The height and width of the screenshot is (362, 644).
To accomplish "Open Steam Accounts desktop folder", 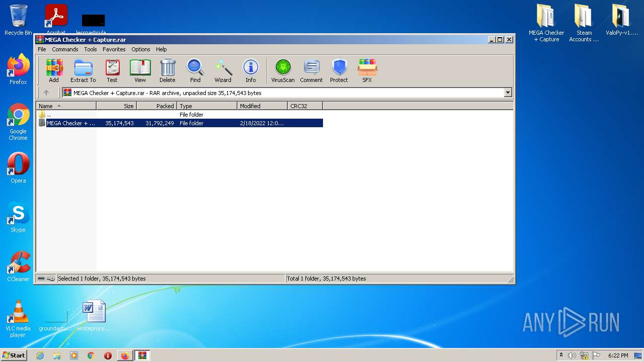I will [584, 23].
